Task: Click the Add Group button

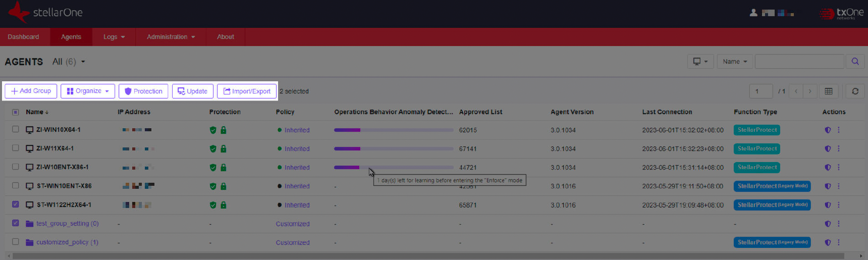Action: coord(31,91)
